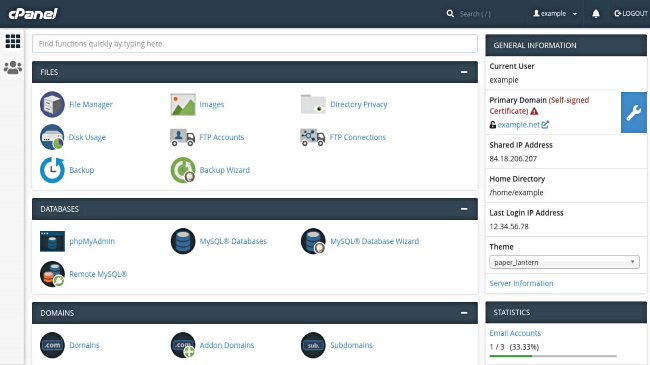Open the Subdomains icon
Image resolution: width=650 pixels, height=365 pixels.
coord(313,345)
